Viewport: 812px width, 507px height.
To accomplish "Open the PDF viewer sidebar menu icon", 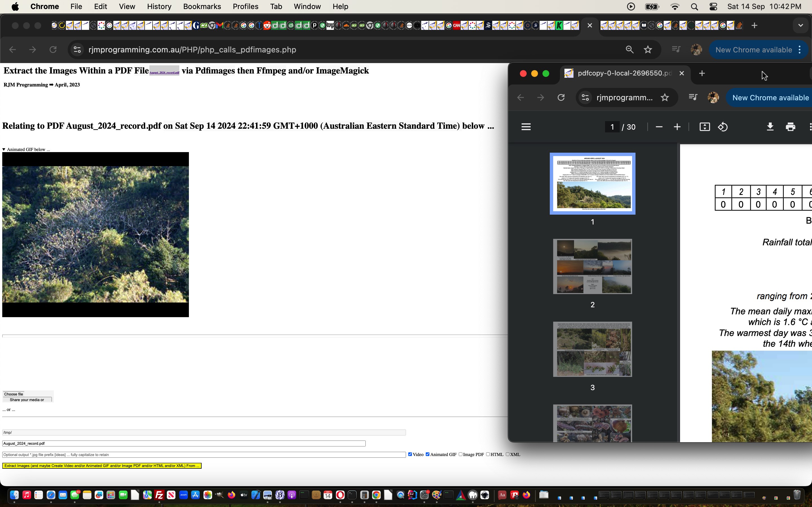I will [526, 127].
